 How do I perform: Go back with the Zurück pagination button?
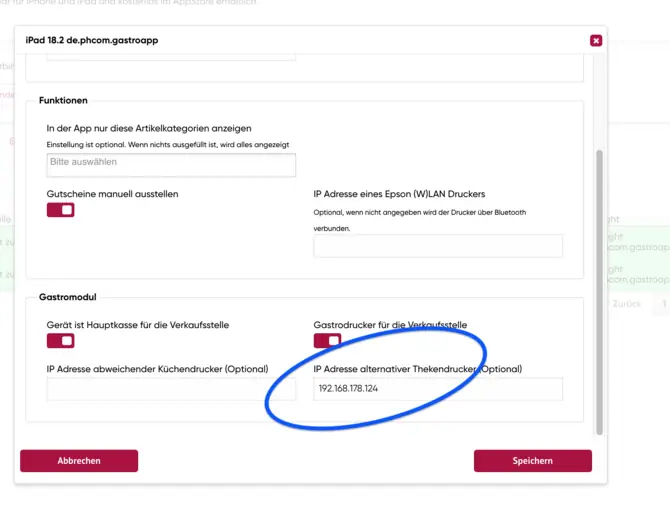(x=627, y=303)
